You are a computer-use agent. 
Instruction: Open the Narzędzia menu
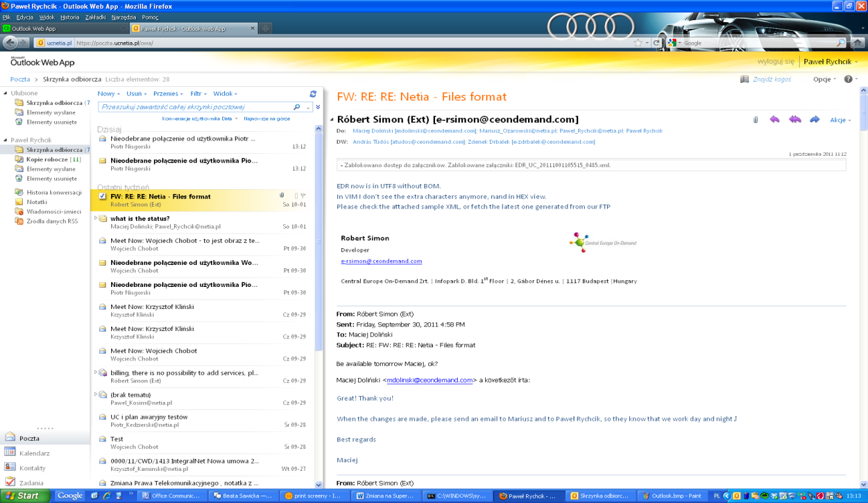[x=124, y=17]
